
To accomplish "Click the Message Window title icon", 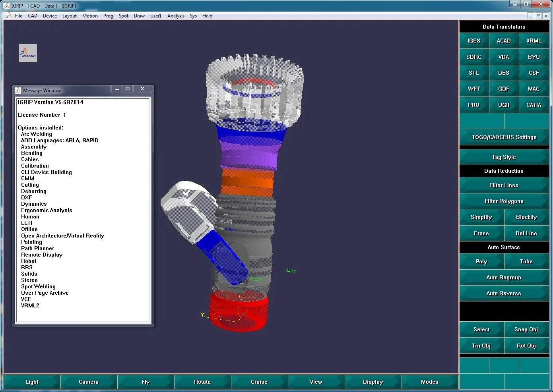I will tap(18, 90).
